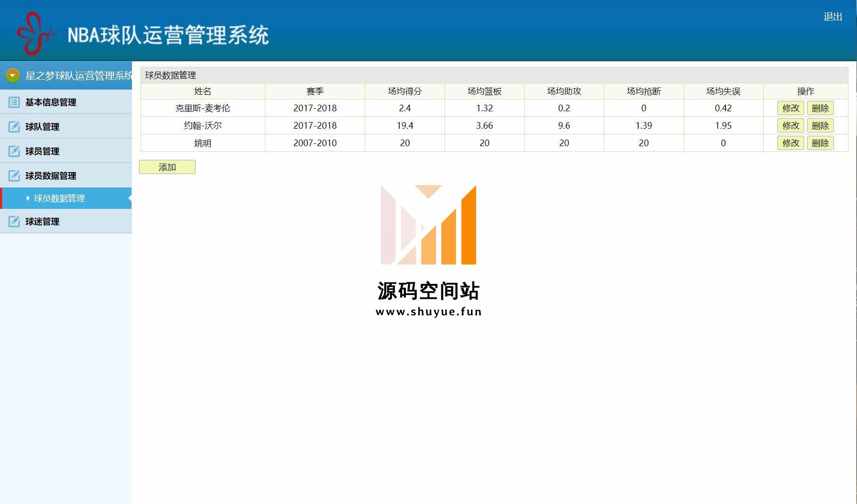Click the name cell 姚明
The width and height of the screenshot is (857, 504).
coord(203,143)
